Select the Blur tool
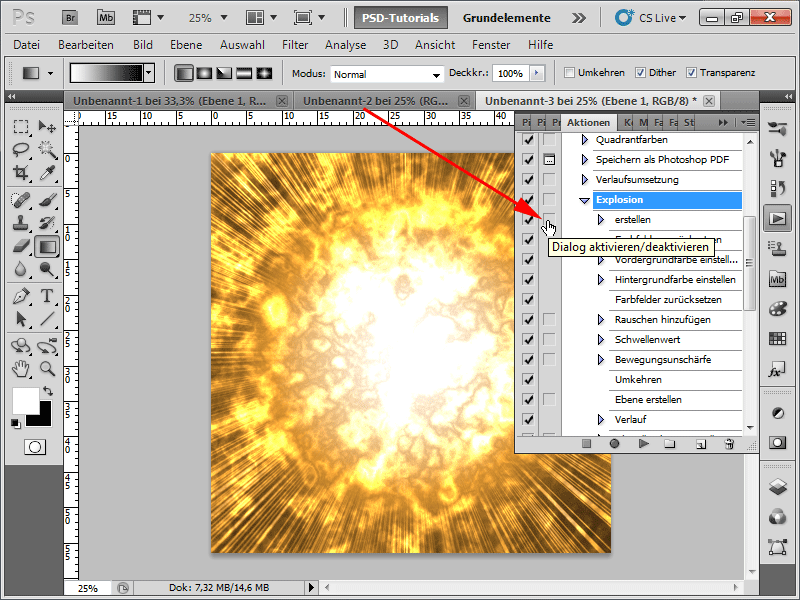This screenshot has width=800, height=600. tap(21, 269)
